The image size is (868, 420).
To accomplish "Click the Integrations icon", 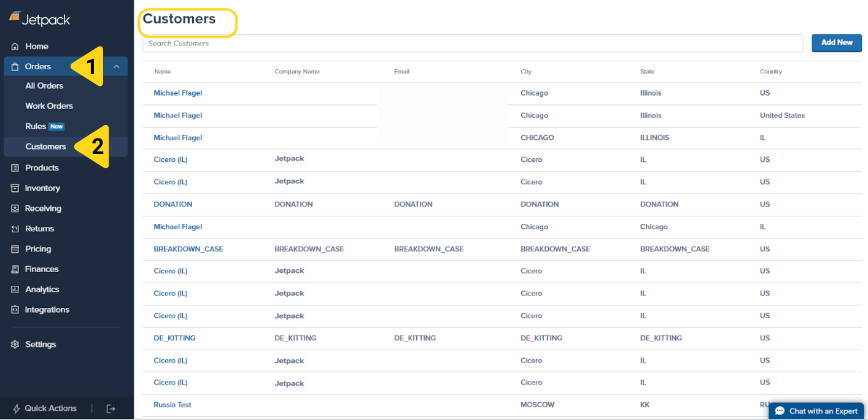I will [15, 309].
